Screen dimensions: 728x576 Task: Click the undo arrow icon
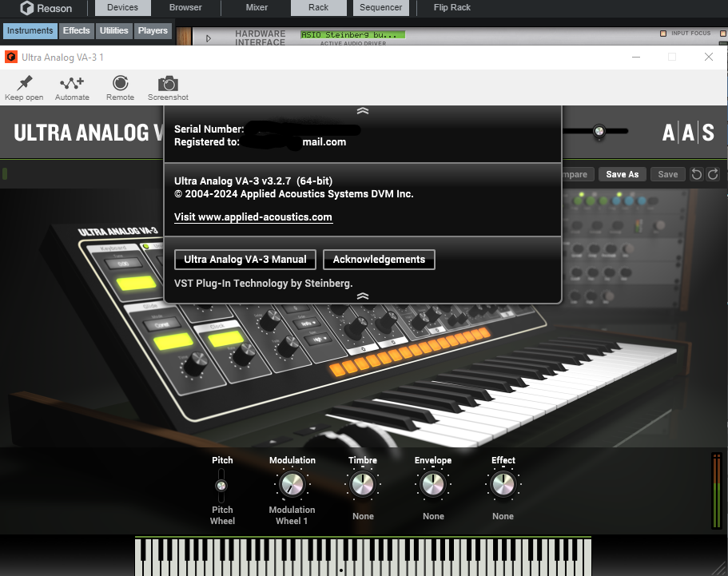[697, 174]
